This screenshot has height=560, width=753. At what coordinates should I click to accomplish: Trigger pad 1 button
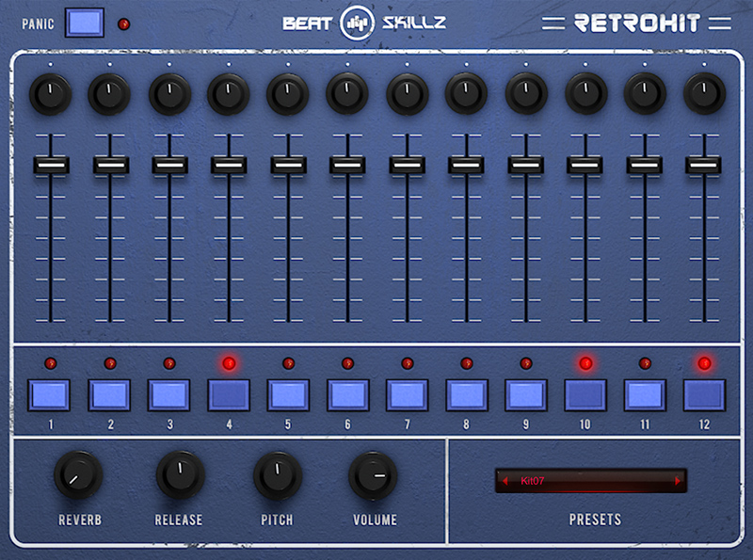tap(50, 395)
